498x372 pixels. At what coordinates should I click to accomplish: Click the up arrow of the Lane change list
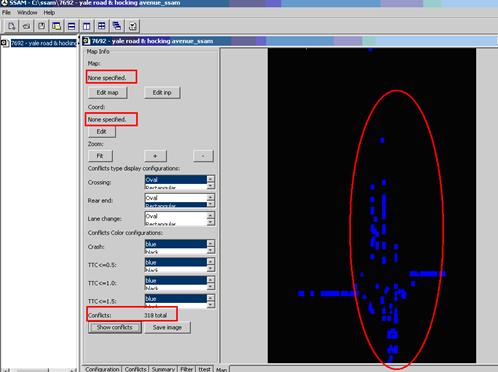pos(210,215)
